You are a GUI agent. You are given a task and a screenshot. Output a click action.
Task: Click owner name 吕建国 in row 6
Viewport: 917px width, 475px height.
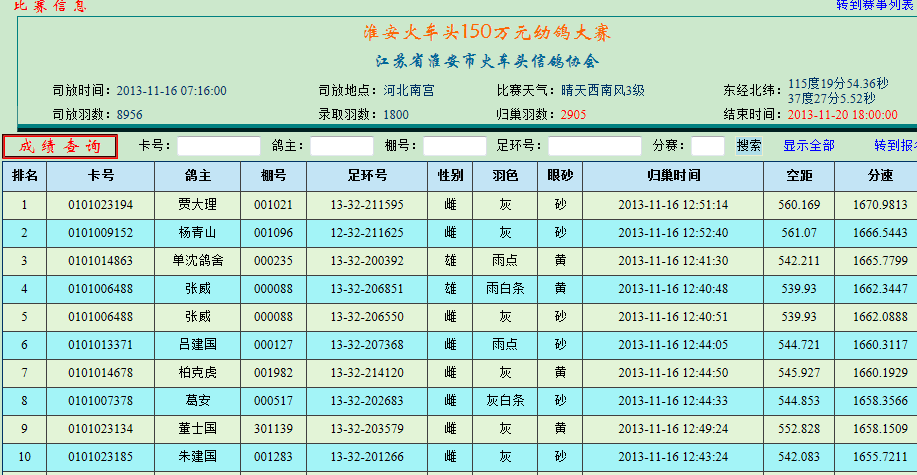[x=197, y=345]
